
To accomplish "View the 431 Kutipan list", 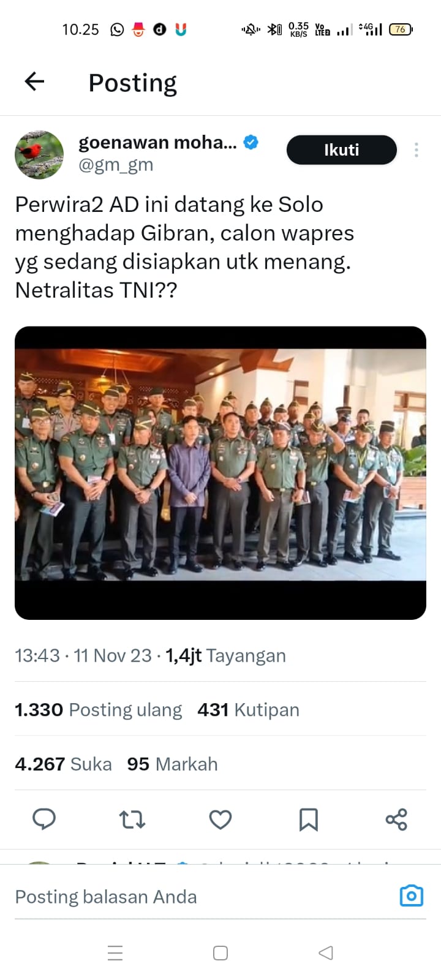I will tap(248, 710).
